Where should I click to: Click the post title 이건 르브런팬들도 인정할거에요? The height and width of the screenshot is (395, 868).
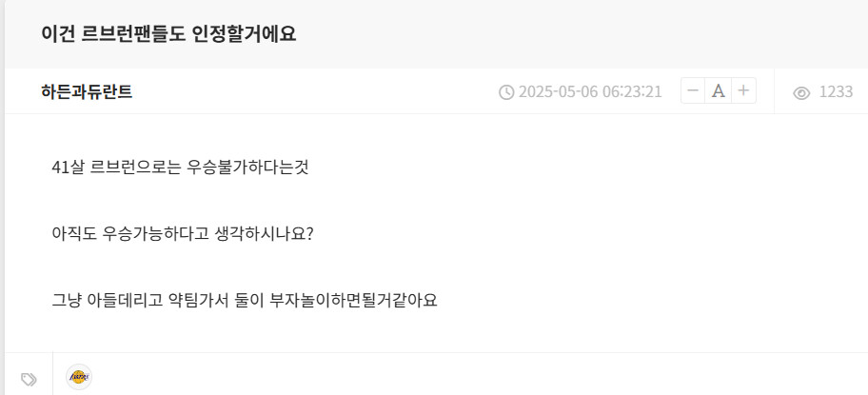pos(168,34)
